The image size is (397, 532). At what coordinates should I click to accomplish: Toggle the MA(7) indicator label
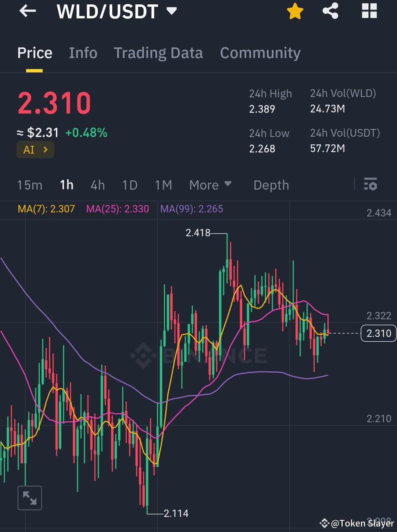coord(46,209)
